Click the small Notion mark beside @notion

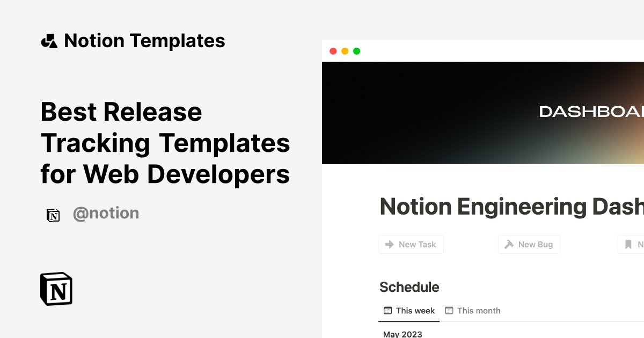coord(53,214)
